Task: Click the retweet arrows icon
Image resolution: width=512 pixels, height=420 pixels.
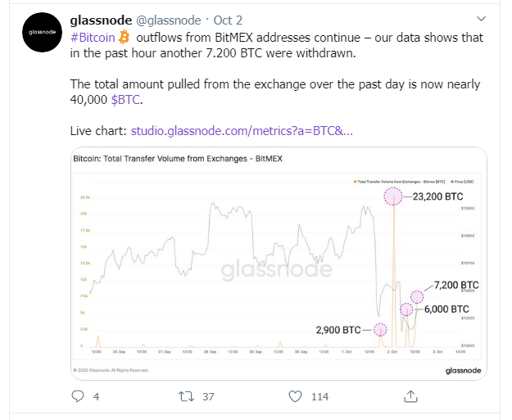Action: (186, 396)
